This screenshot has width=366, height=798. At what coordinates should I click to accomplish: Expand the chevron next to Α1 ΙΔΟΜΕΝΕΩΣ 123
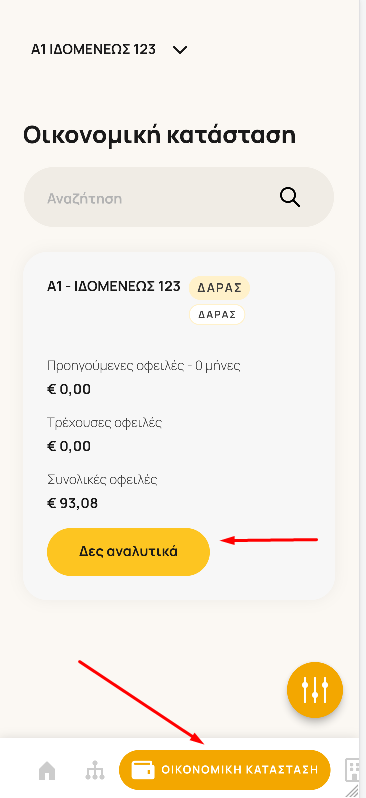pyautogui.click(x=180, y=50)
